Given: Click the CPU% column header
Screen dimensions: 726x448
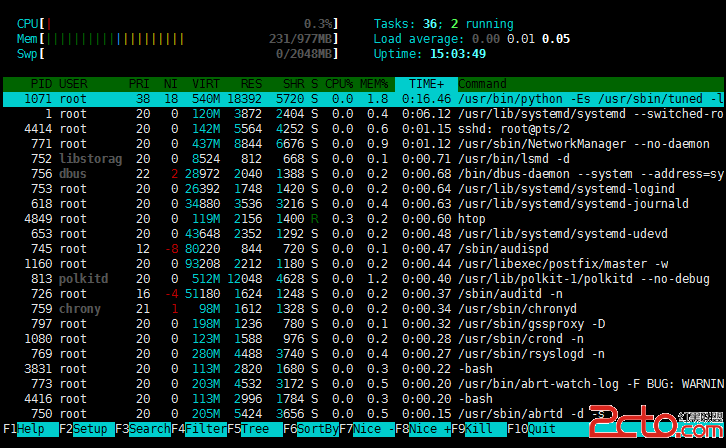Looking at the screenshot, I should coord(339,84).
